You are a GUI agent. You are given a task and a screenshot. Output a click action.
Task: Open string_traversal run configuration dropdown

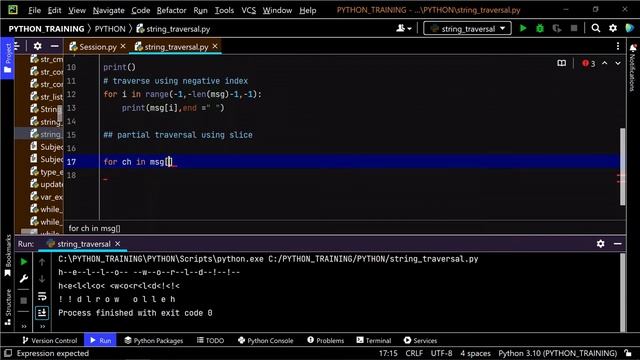[467, 29]
